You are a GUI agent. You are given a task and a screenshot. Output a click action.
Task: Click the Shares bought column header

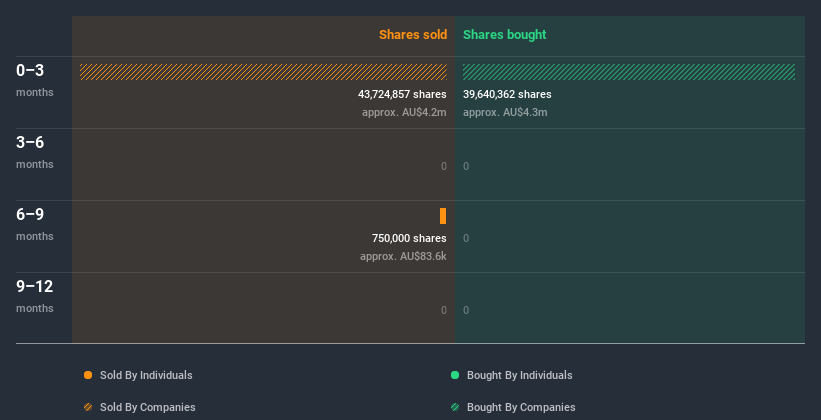coord(505,35)
